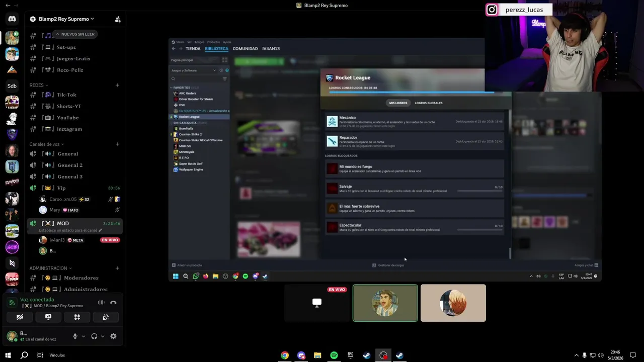The height and width of the screenshot is (362, 644).
Task: Open the Juegos-Gratis channel
Action: point(74,59)
